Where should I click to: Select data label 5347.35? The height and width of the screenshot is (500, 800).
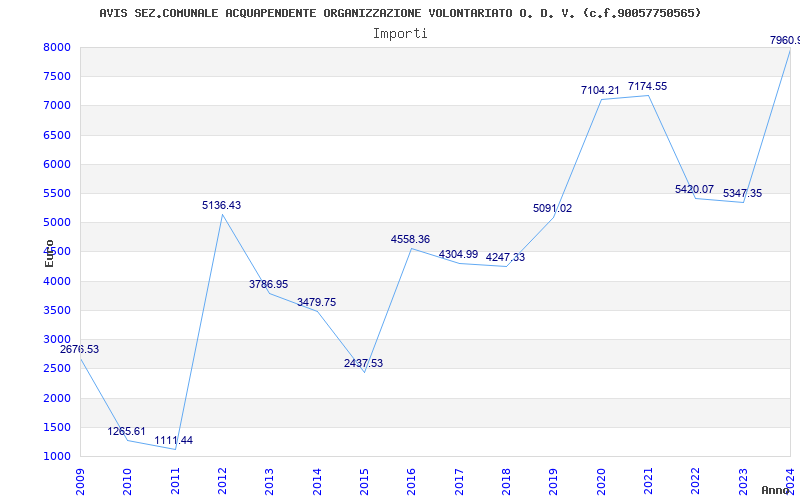(x=742, y=193)
